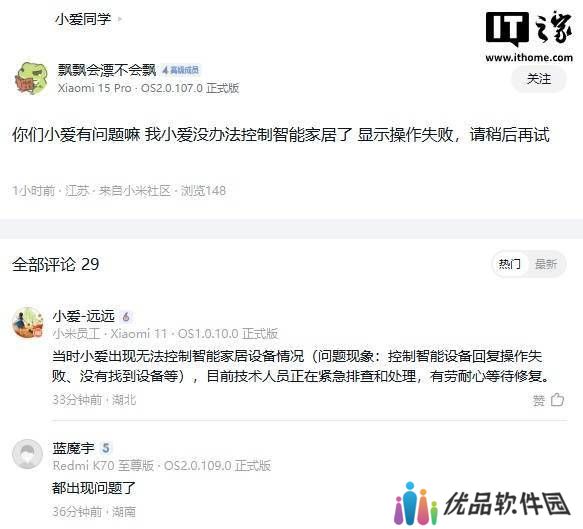Expand the arrow next to 小爱同学

click(120, 19)
